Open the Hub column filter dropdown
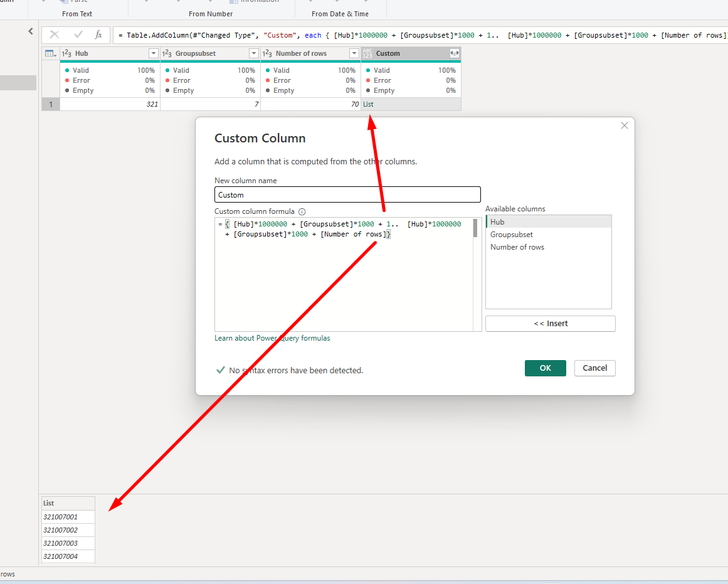This screenshot has width=728, height=584. (x=153, y=53)
